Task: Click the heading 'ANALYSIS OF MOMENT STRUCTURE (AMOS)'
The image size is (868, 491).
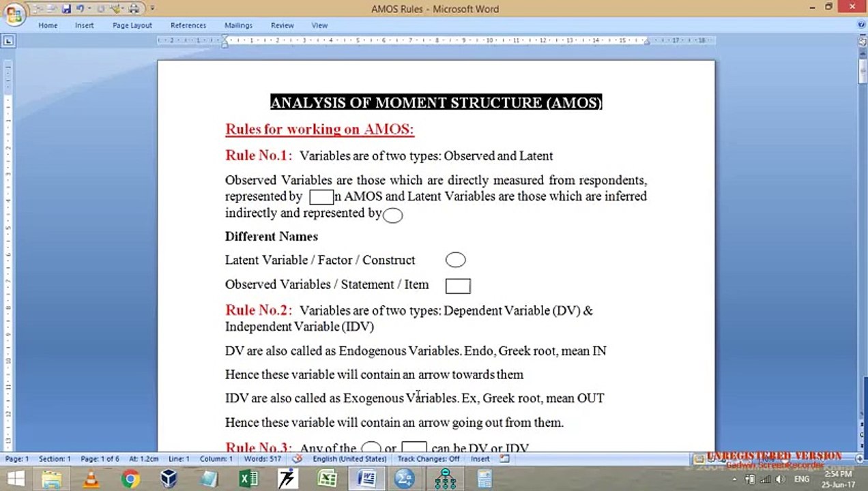Action: [x=436, y=102]
